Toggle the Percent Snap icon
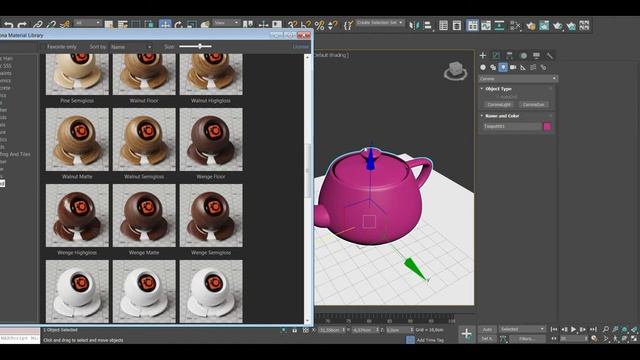Screen dimensions: 640x360 tap(320, 25)
